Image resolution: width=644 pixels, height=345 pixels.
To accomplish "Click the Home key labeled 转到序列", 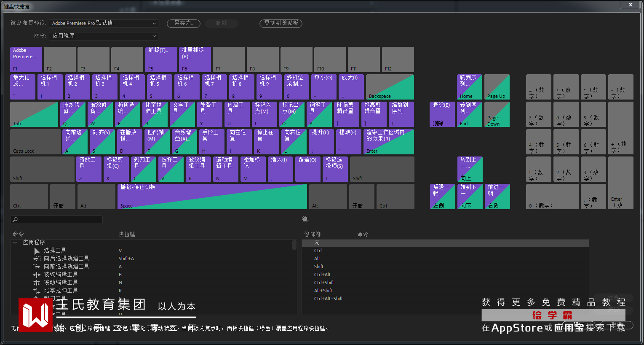I will tap(470, 87).
